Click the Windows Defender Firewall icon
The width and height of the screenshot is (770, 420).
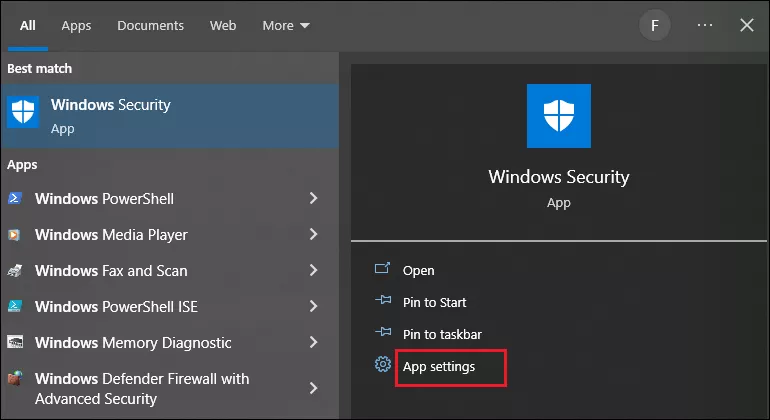click(x=15, y=378)
